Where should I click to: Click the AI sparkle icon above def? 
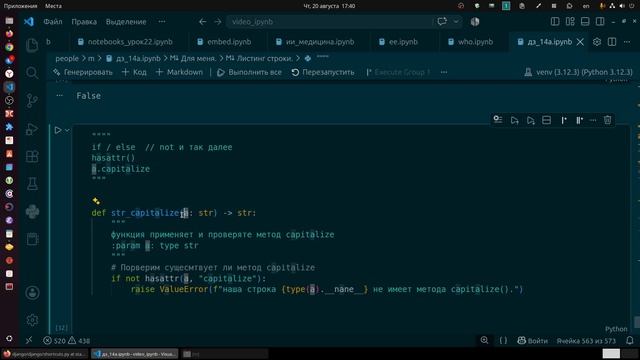pyautogui.click(x=96, y=201)
